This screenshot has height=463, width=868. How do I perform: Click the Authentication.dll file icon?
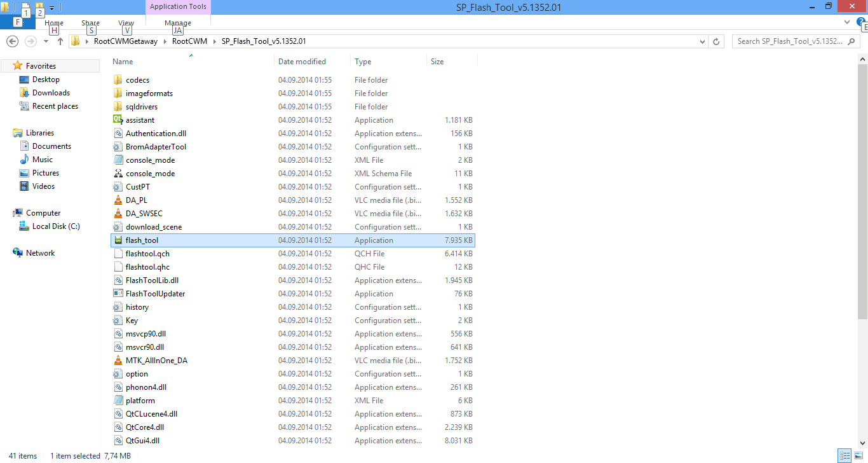118,134
